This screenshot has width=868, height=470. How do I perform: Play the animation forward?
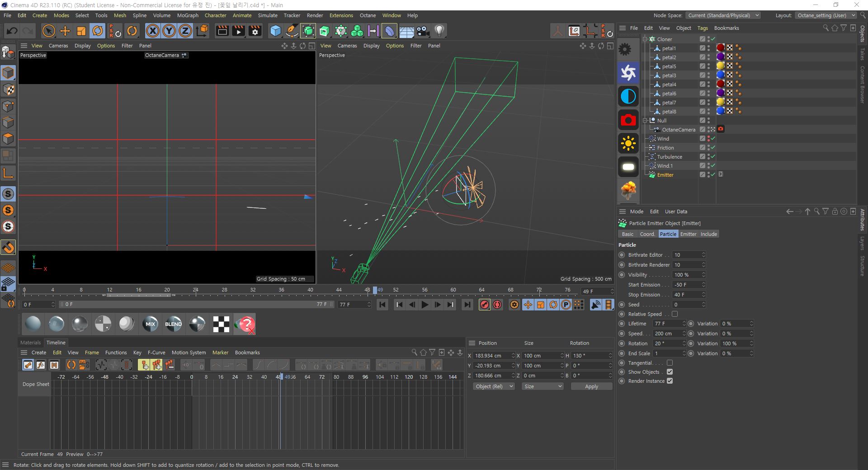425,305
